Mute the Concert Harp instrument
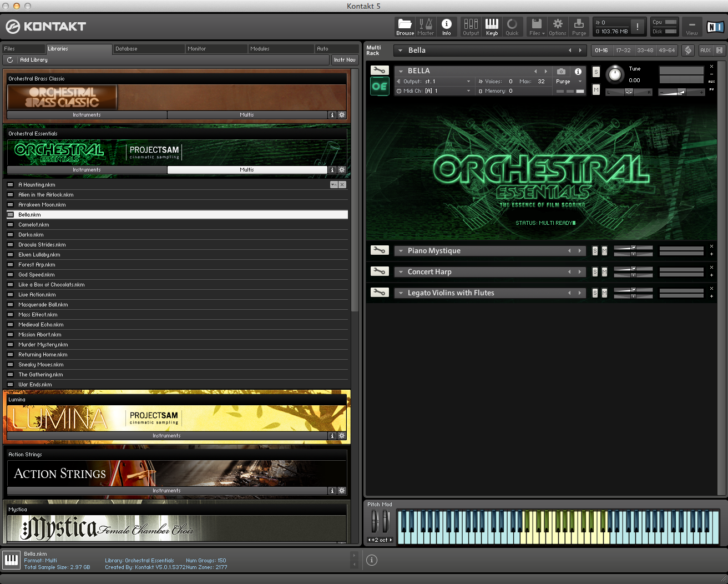728x584 pixels. pyautogui.click(x=604, y=272)
